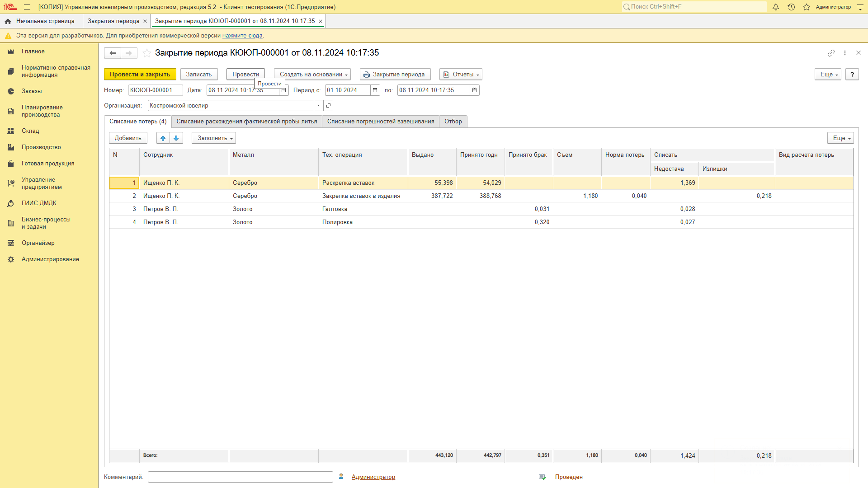868x488 pixels.
Task: Open calendar picker for по field
Action: tap(475, 90)
